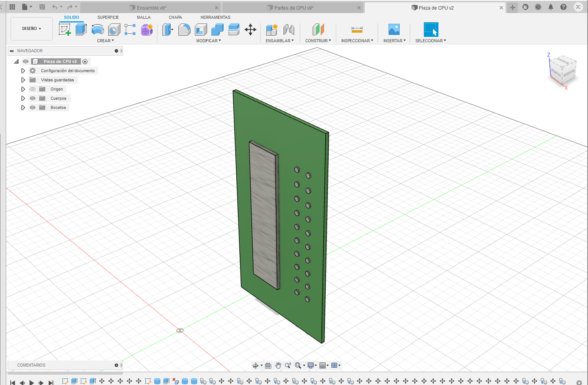Activate the Move/Copy arrows tool
This screenshot has height=385, width=588.
(250, 30)
